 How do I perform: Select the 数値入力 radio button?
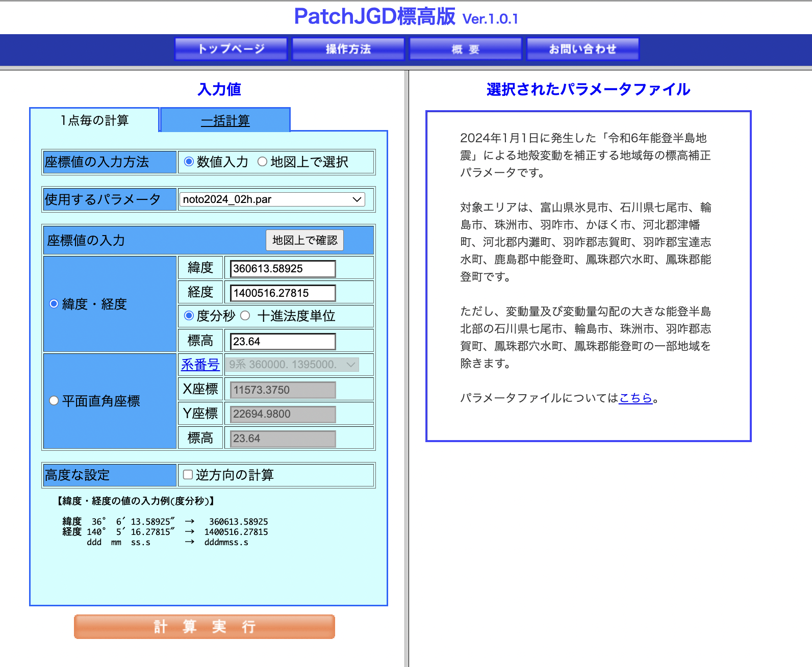pyautogui.click(x=189, y=162)
